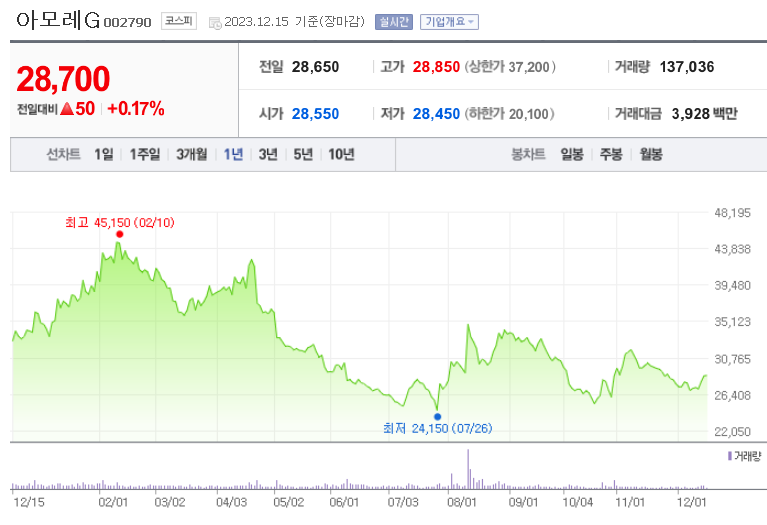Click the calendar icon beside the date
The image size is (767, 525).
tap(215, 23)
